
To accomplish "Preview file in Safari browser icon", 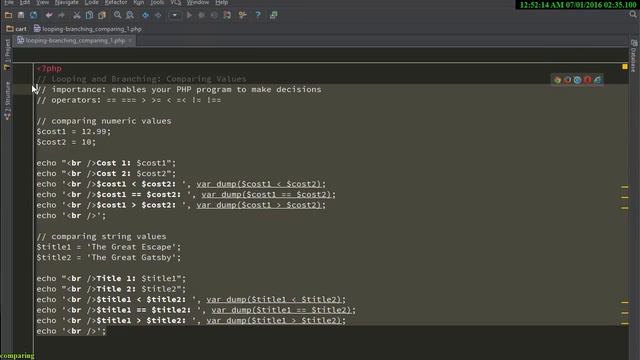I will click(577, 80).
